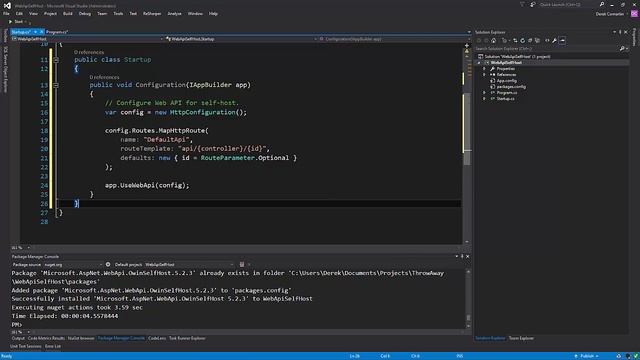640x360 pixels.
Task: Click the Publish status bar button
Action: coord(587,356)
